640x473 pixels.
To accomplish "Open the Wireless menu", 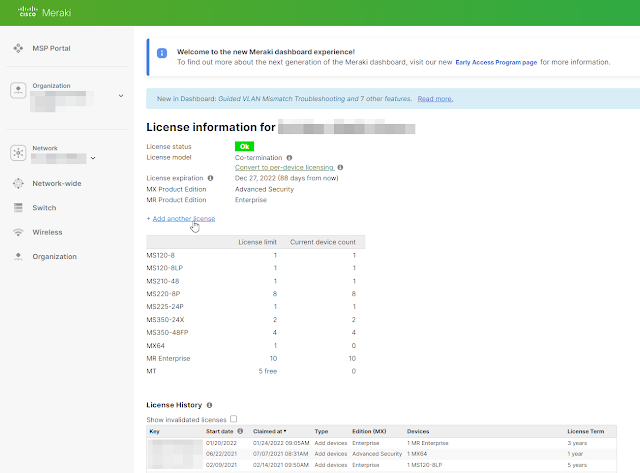I will (x=47, y=232).
